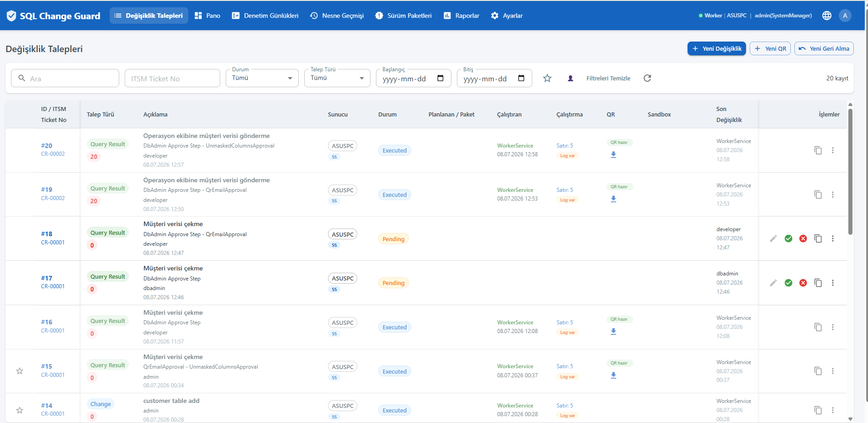868x423 pixels.
Task: Click the ASUSPC server chip for request #17
Action: point(343,278)
